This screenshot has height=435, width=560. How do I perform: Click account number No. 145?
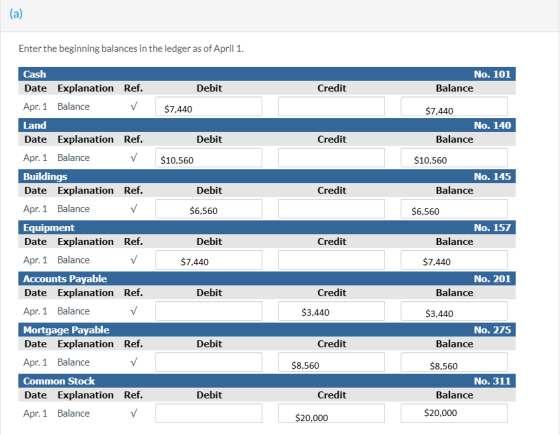492,176
